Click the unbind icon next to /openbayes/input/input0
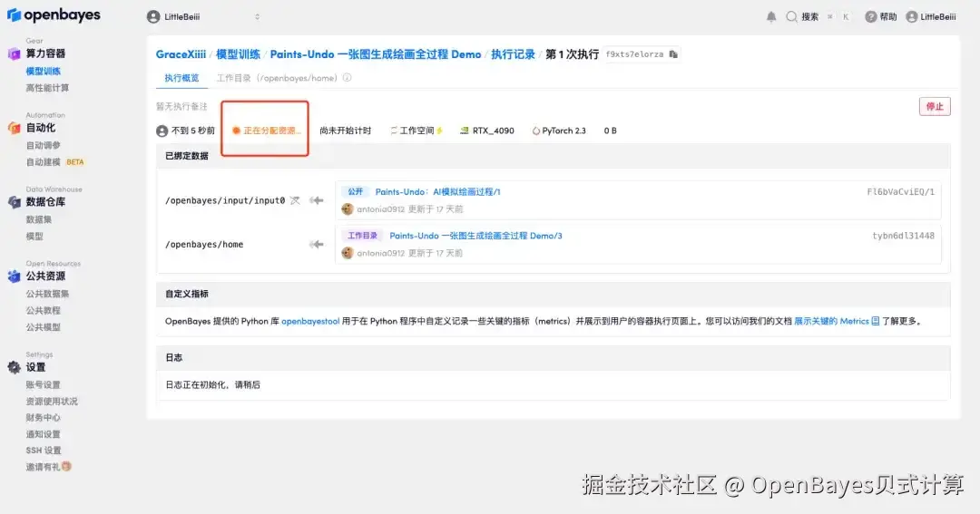This screenshot has height=514, width=980. click(295, 200)
